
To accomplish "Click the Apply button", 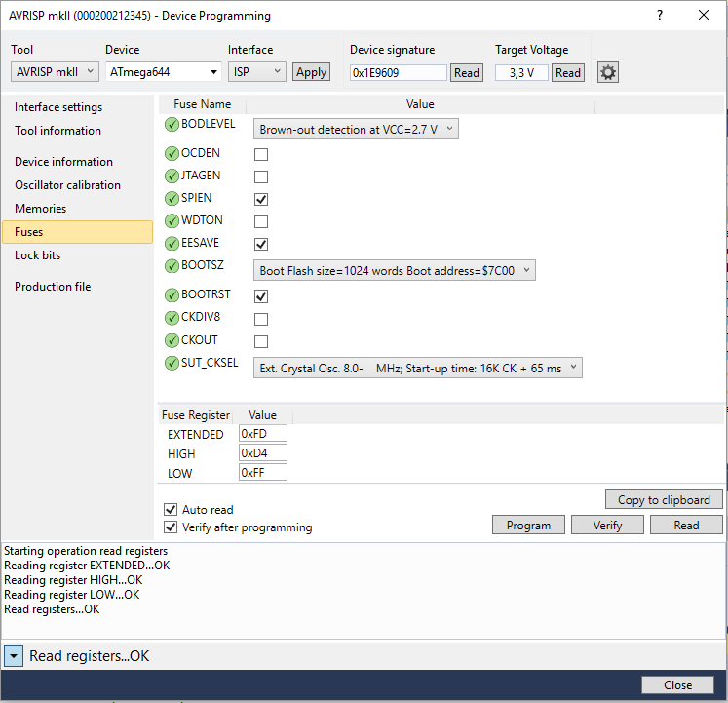I will coord(312,72).
